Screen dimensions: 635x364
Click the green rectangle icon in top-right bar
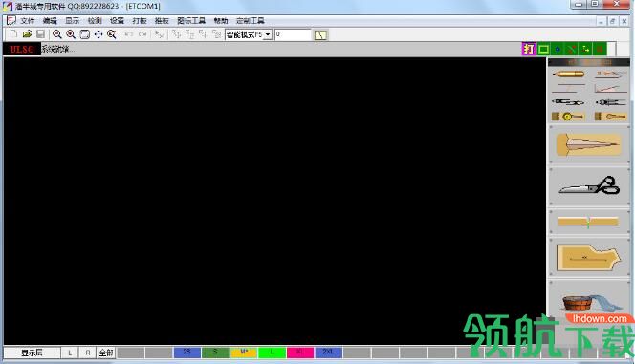[x=543, y=50]
